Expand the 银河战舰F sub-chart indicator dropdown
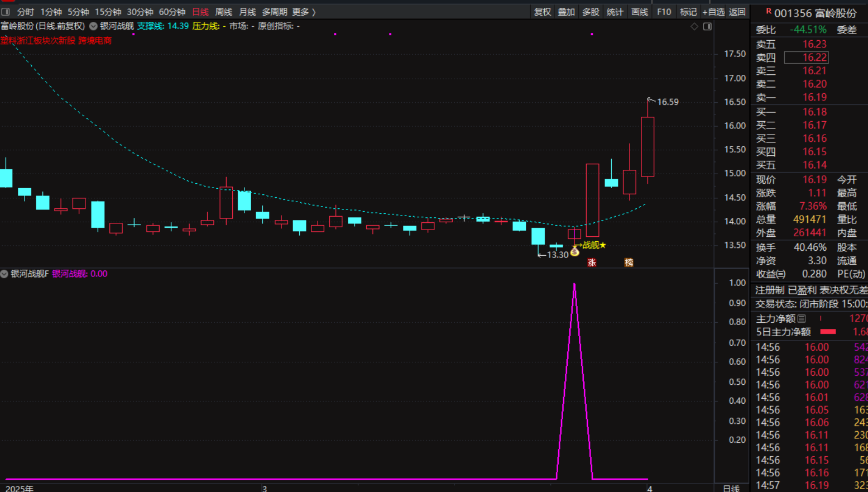 coord(4,274)
